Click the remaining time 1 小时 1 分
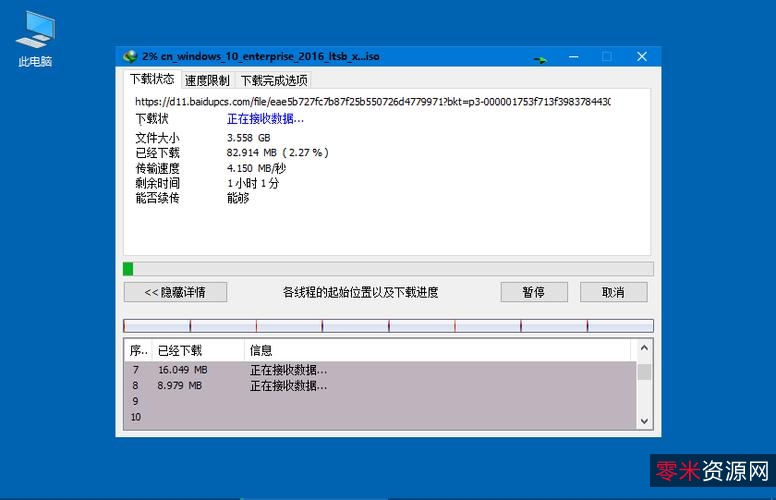 click(253, 183)
